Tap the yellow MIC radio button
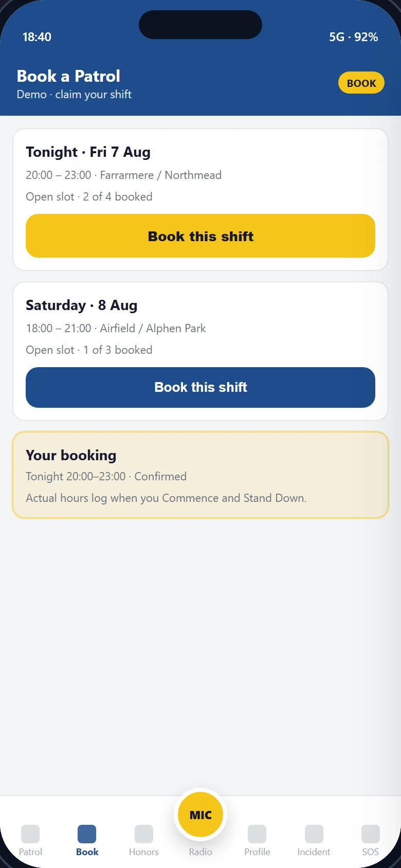 coord(200,815)
